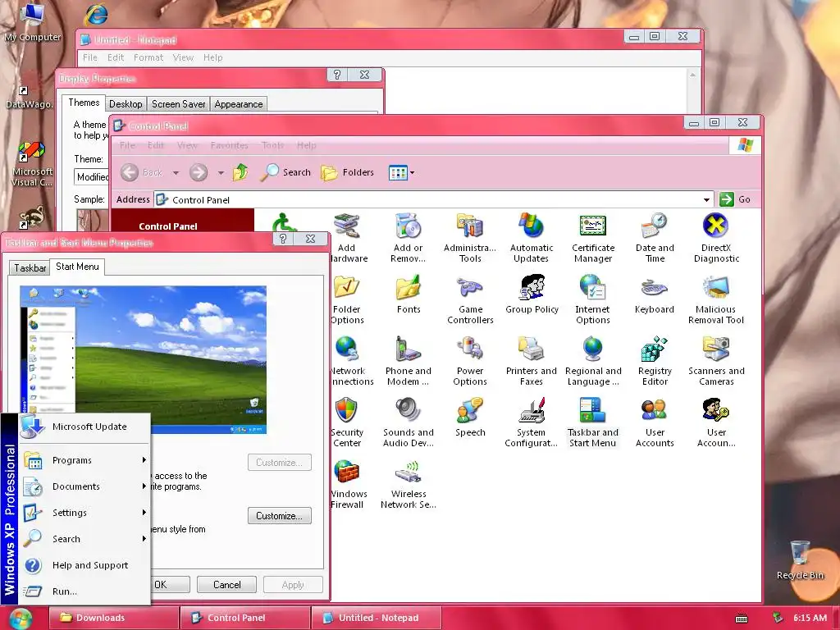Click the enabled Customize... button

coord(280,516)
